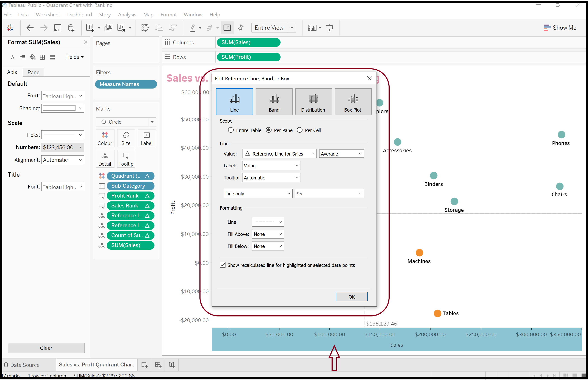Viewport: 588px width, 380px height.
Task: Click the Presentation mode toolbar icon
Action: [x=329, y=28]
